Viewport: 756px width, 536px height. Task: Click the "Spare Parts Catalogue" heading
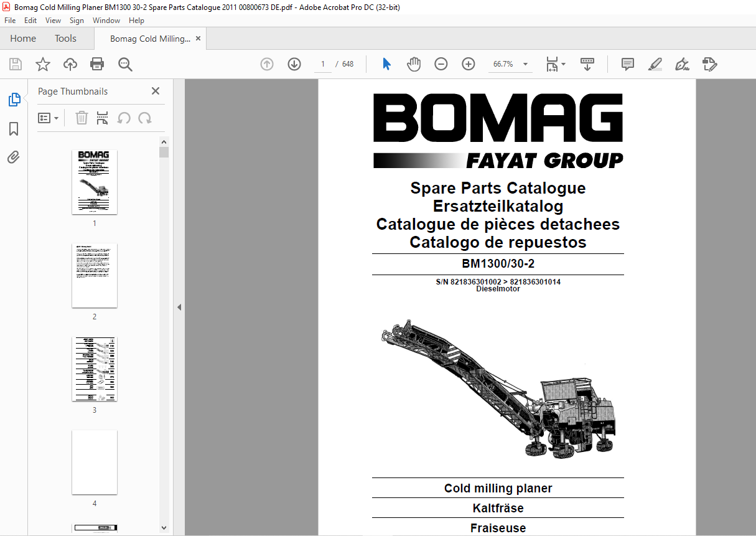point(498,188)
